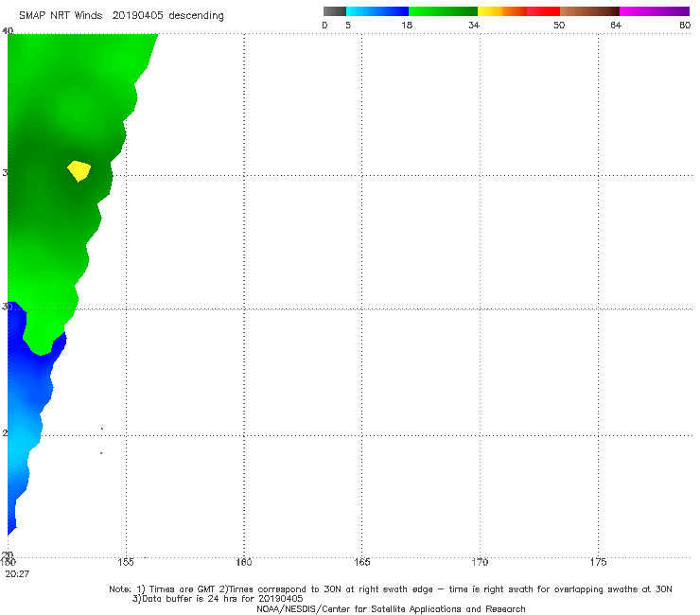The width and height of the screenshot is (700, 615).
Task: Click the longitude label '160'
Action: tap(244, 562)
